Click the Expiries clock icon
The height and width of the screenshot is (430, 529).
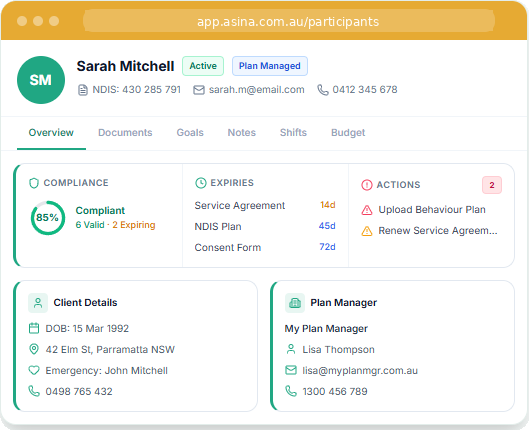[201, 183]
